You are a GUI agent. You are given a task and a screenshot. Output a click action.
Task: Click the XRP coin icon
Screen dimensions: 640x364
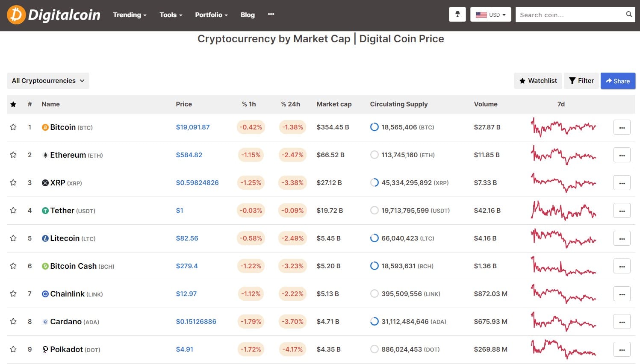[45, 183]
